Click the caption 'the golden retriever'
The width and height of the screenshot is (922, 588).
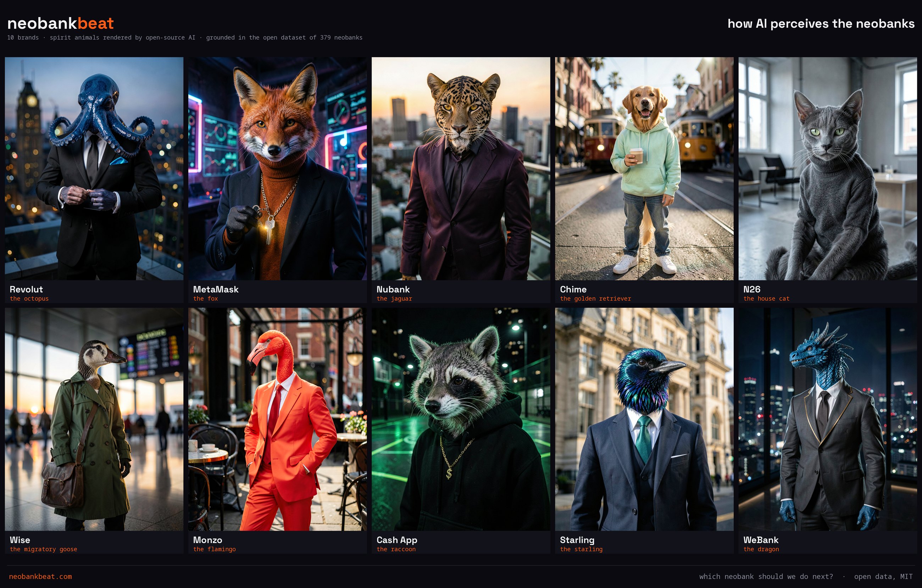tap(595, 299)
